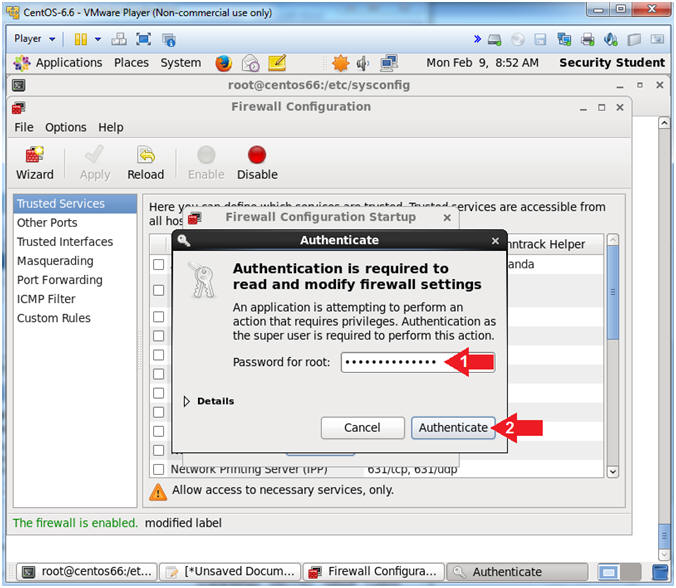This screenshot has height=588, width=676.
Task: Click the orange software update notification icon
Action: click(x=340, y=63)
